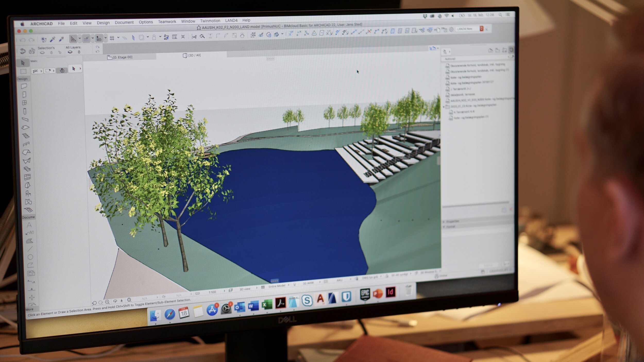This screenshot has height=362, width=644.
Task: Open Epic Games Launcher from the Dock
Action: (365, 294)
